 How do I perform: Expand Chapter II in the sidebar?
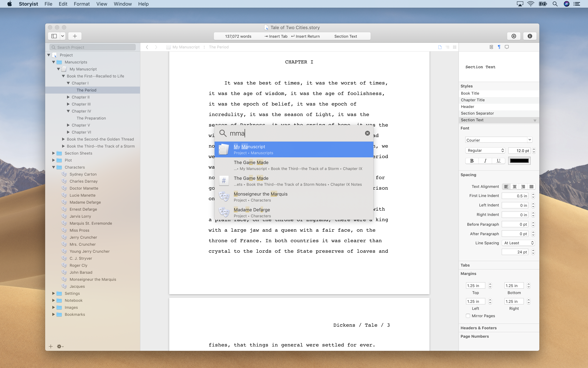click(x=68, y=97)
